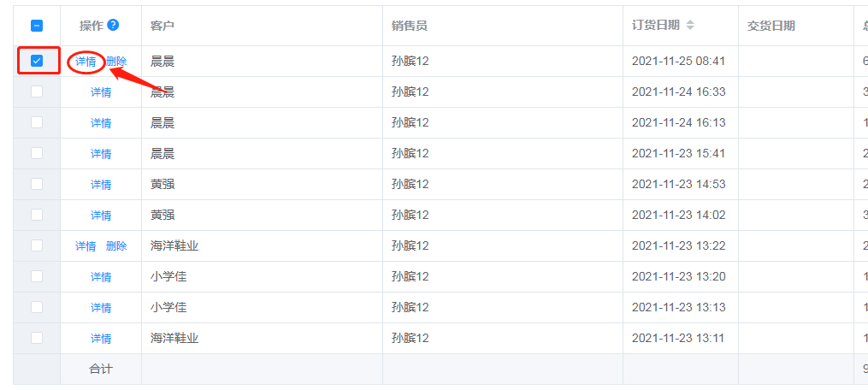
Task: Click the 合计 summary row label
Action: [x=101, y=369]
